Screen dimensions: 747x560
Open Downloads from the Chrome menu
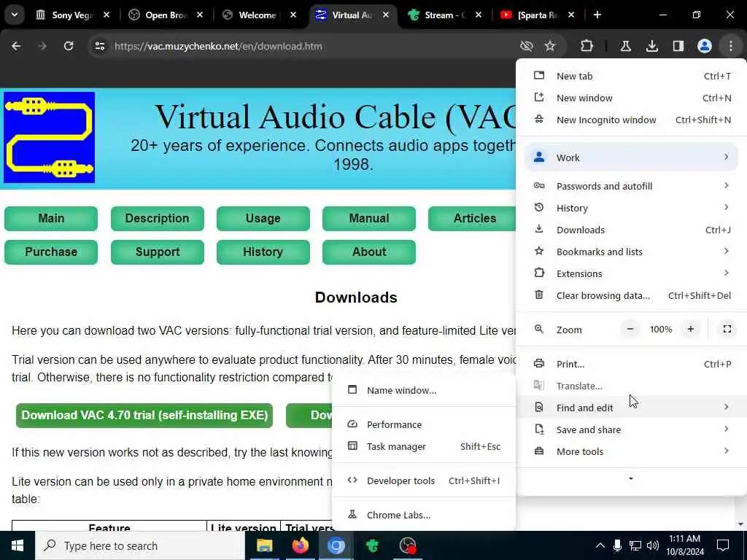[x=631, y=230]
